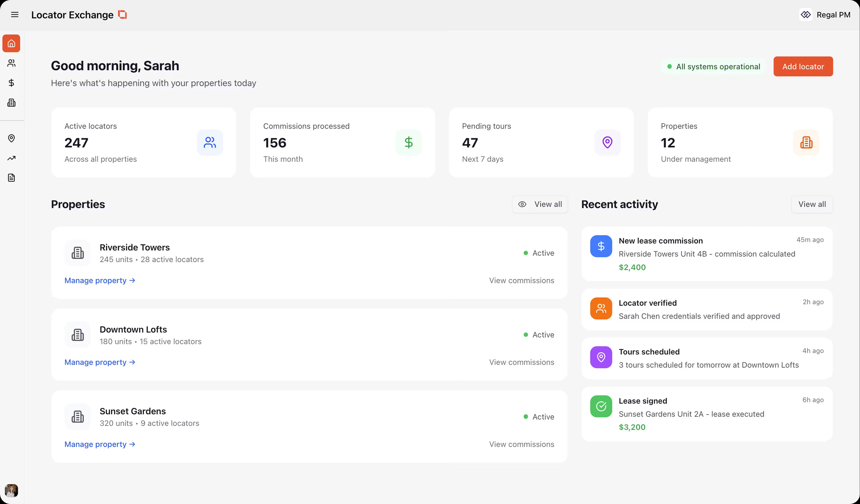This screenshot has width=860, height=504.
Task: View commissions for Downtown Lofts
Action: (x=521, y=362)
